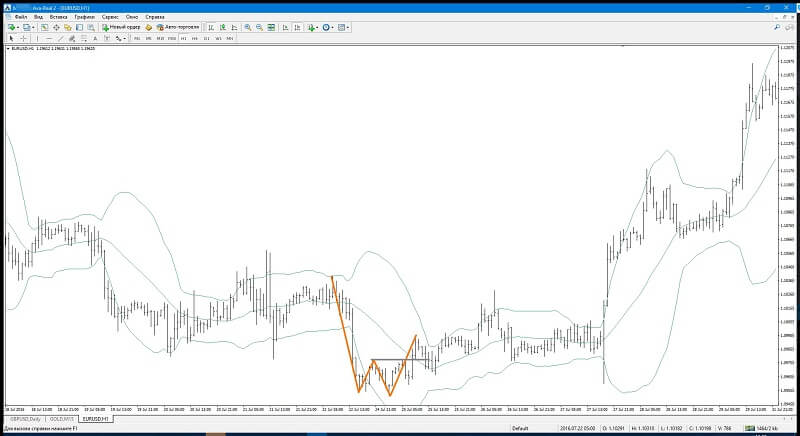The image size is (800, 436).
Task: Click the Новый ордер button
Action: coord(121,27)
